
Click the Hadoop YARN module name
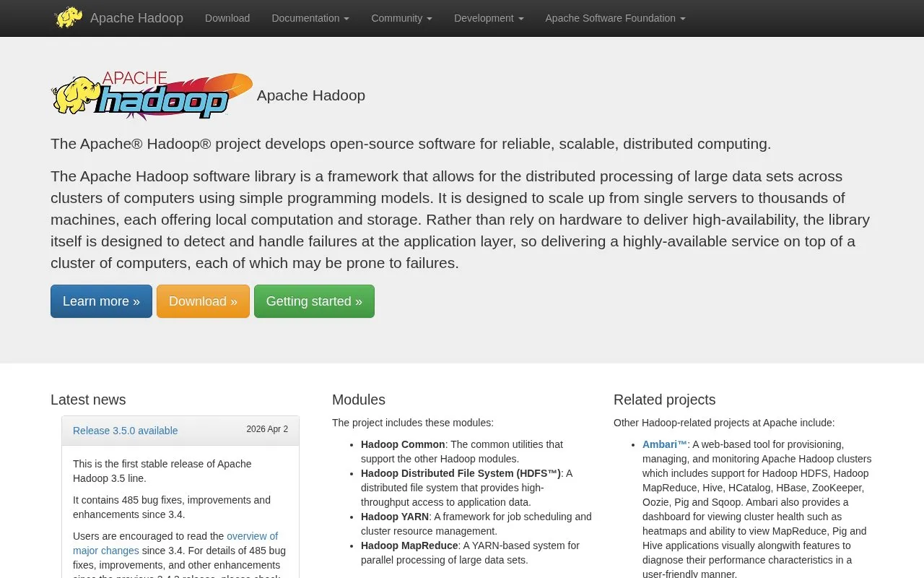[x=395, y=517]
